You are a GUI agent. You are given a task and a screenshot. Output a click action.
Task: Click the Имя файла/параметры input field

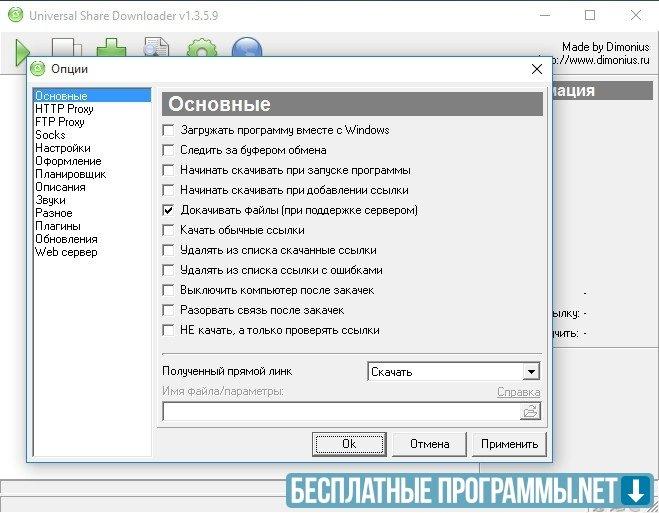(x=341, y=411)
